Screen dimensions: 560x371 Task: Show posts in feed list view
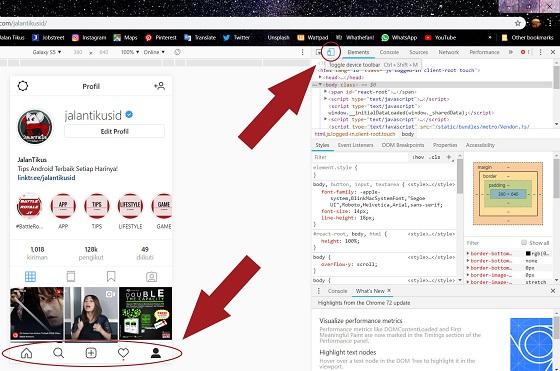click(x=71, y=276)
